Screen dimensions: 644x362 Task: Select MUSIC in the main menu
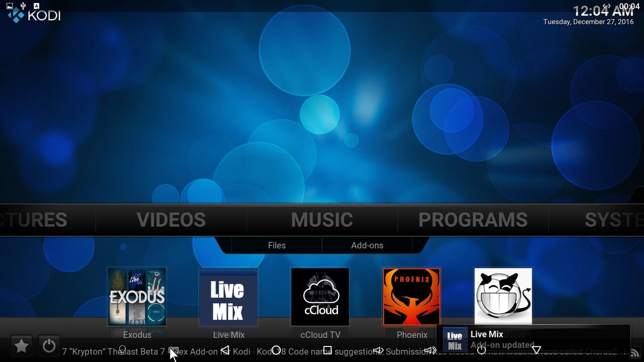322,220
